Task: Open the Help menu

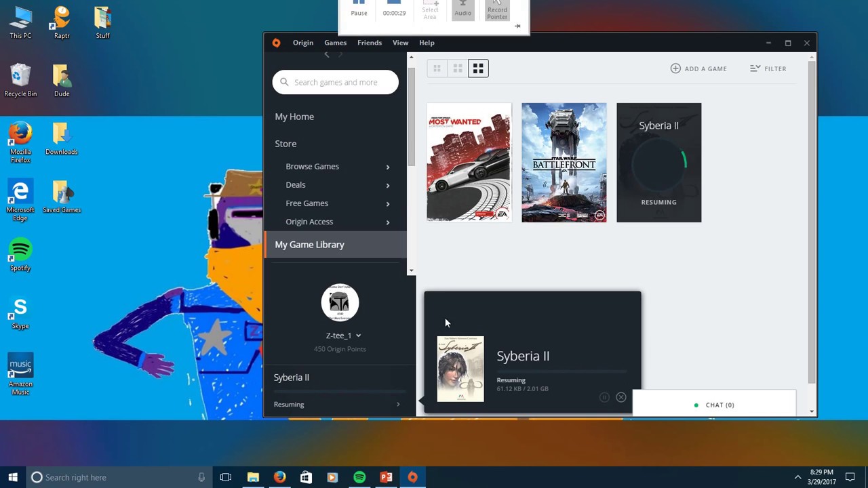Action: click(x=427, y=43)
